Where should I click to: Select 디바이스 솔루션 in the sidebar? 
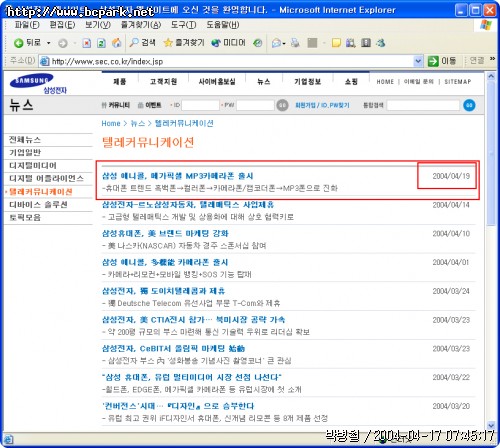click(38, 204)
